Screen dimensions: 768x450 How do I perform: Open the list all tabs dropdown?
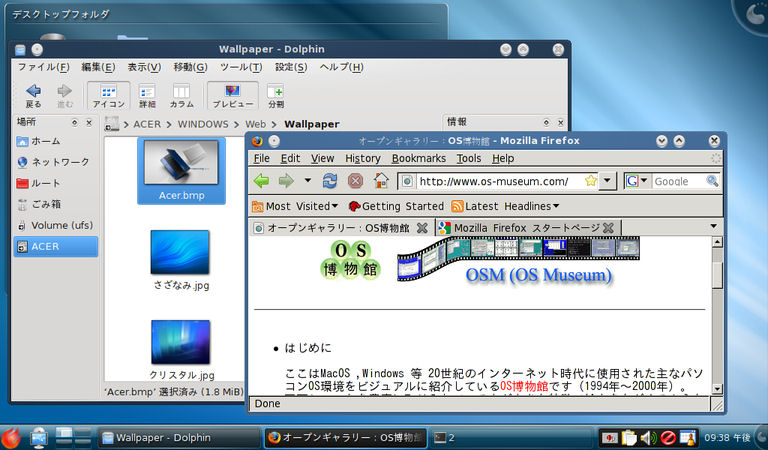[x=713, y=226]
